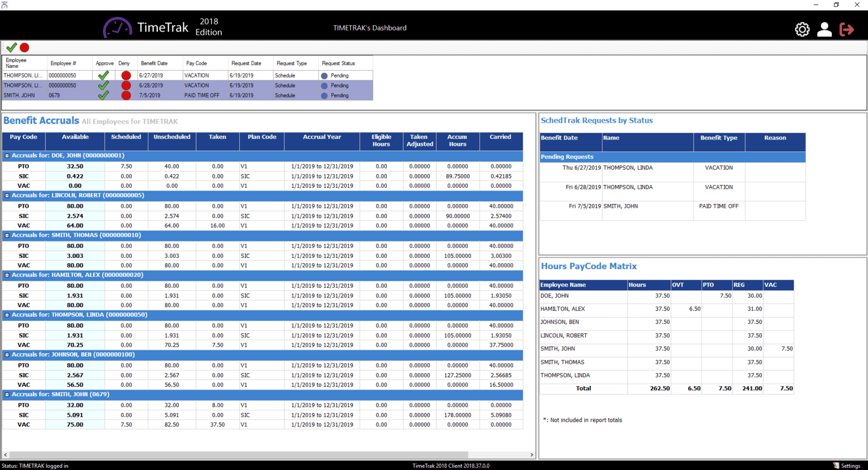Select Thu 6/27/2019 THOMPSON, LINDA request row
Image resolution: width=868 pixels, height=470 pixels.
coord(673,172)
